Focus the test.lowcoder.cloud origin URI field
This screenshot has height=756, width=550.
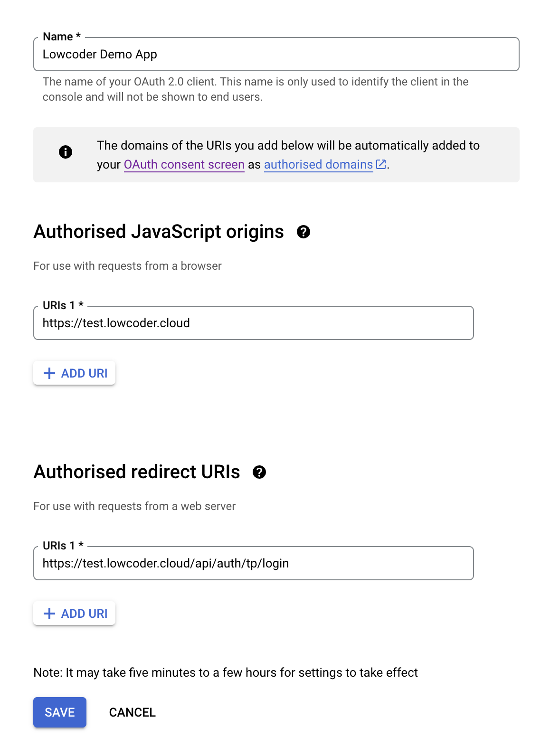tap(253, 323)
